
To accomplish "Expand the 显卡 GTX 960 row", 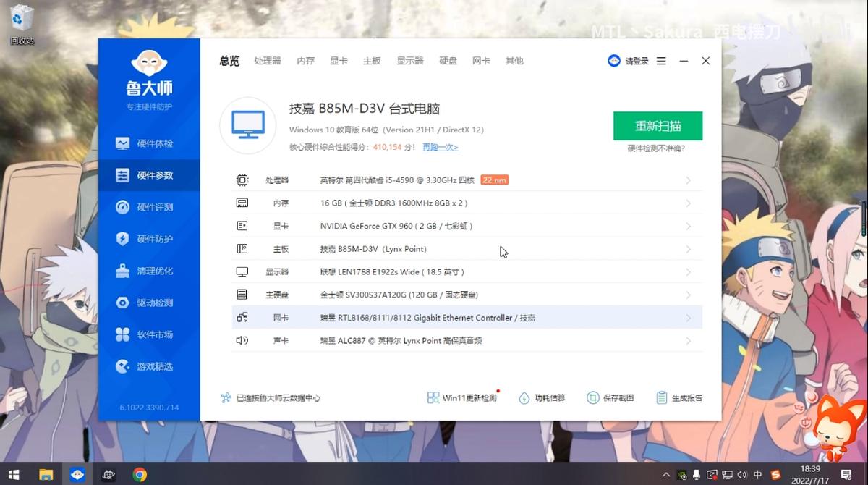I will tap(463, 225).
